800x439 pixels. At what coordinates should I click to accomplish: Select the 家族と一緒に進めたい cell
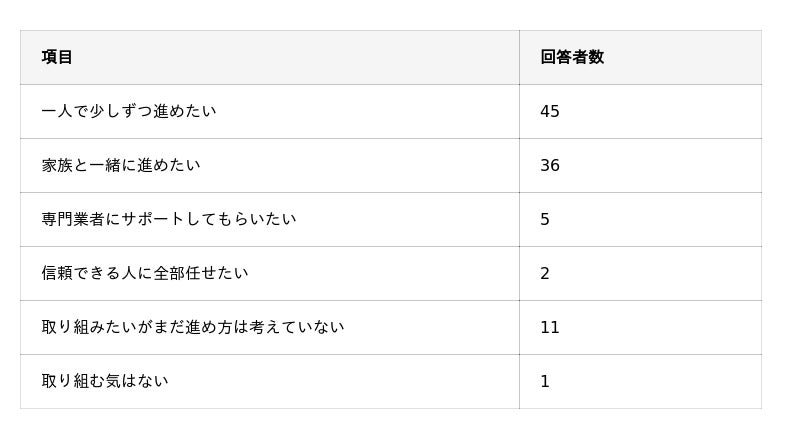click(x=121, y=165)
